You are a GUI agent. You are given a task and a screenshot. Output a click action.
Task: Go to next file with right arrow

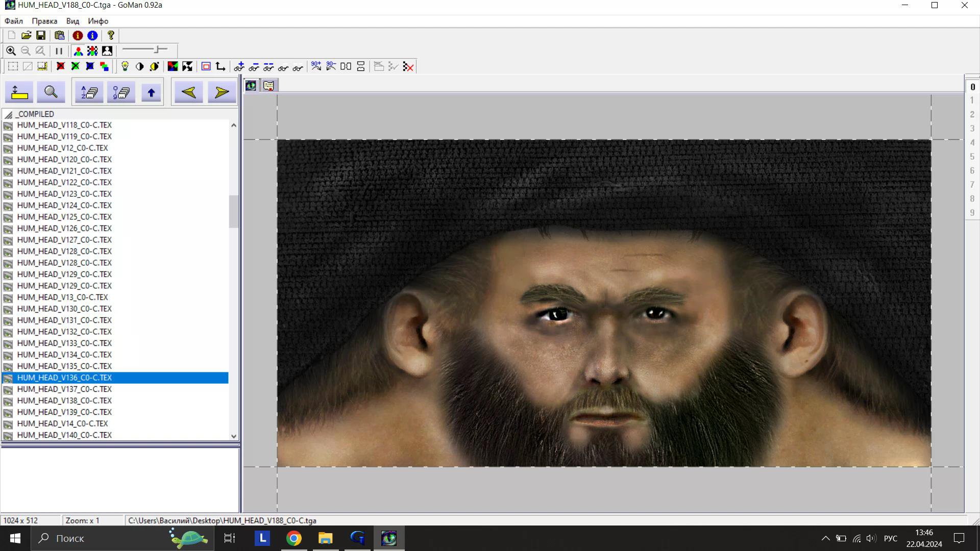coord(222,92)
